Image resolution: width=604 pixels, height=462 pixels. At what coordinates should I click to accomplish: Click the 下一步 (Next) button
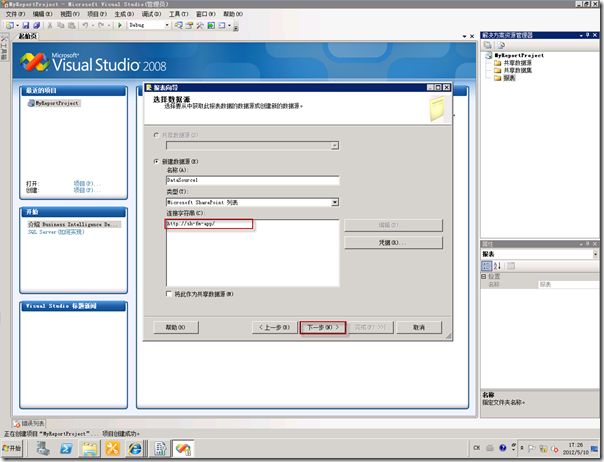click(323, 328)
